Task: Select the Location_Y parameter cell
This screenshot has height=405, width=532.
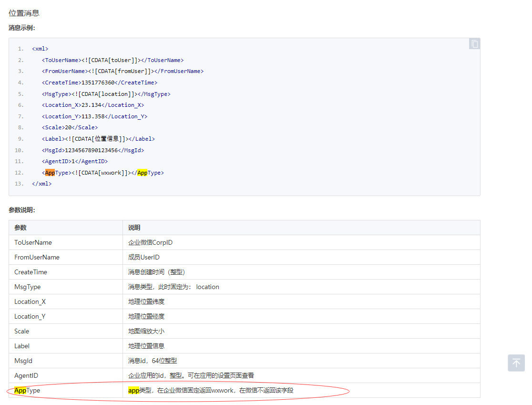Action: point(66,316)
